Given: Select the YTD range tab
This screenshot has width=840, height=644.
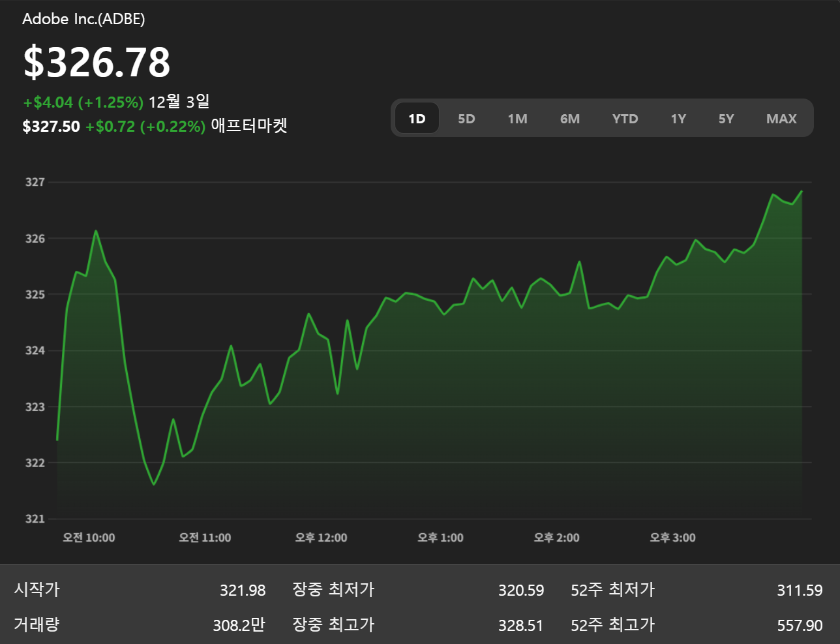Looking at the screenshot, I should [625, 119].
